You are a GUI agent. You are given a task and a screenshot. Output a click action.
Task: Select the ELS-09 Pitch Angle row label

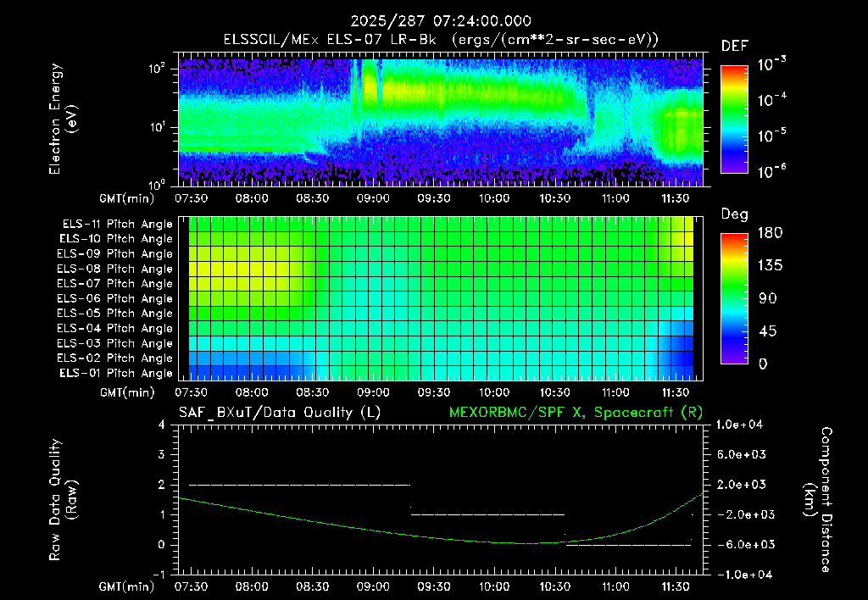click(x=115, y=254)
